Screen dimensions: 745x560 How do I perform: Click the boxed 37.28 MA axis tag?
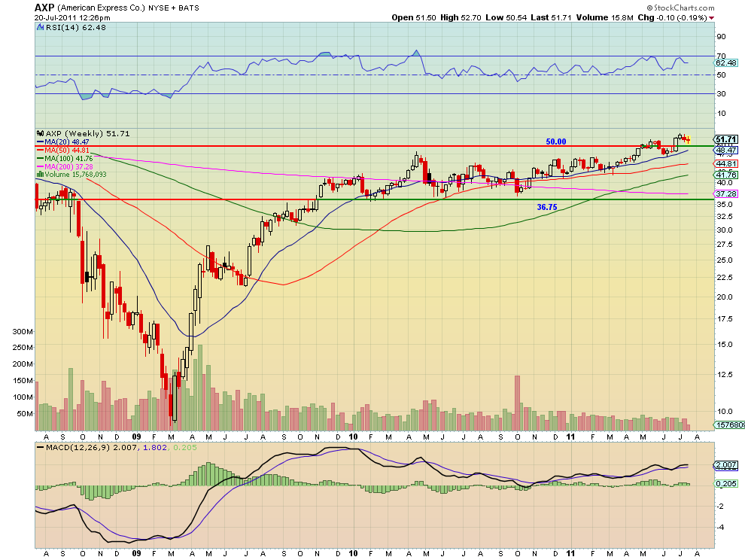(726, 194)
